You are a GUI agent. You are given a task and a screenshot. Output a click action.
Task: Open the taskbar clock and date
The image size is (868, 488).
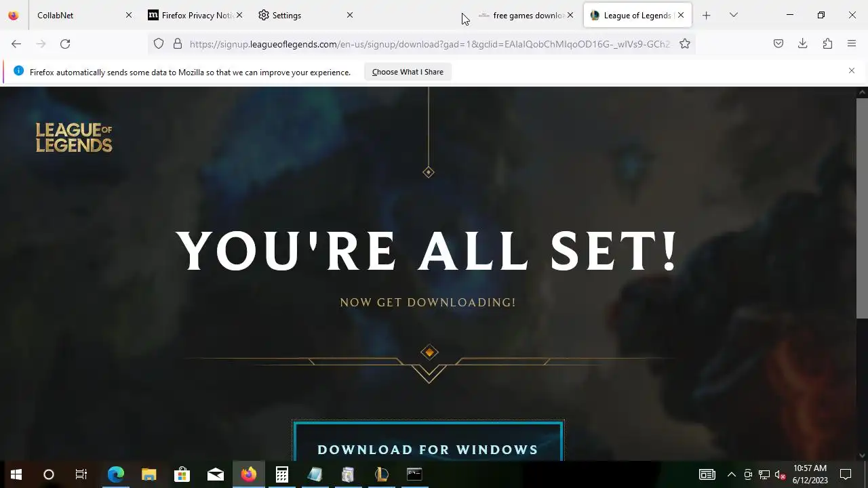[810, 474]
